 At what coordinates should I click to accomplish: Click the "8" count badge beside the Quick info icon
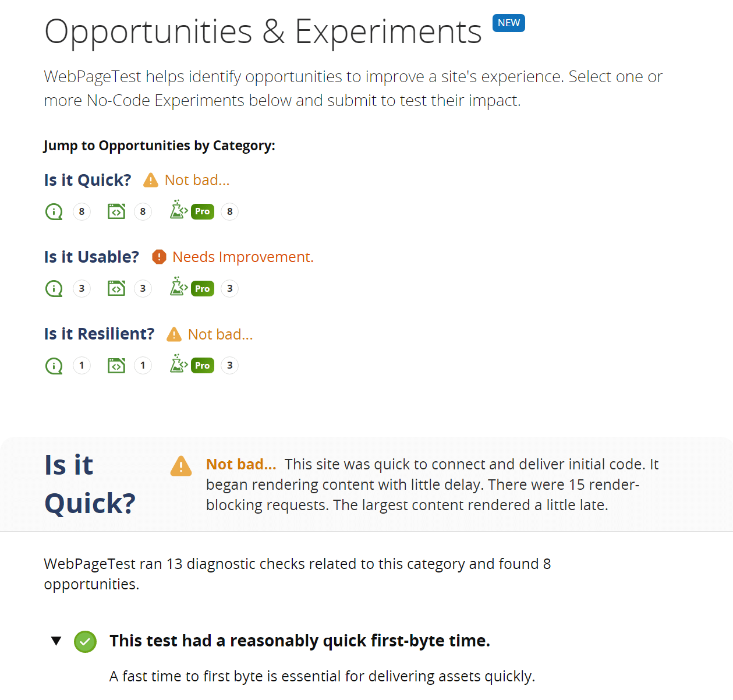point(82,211)
